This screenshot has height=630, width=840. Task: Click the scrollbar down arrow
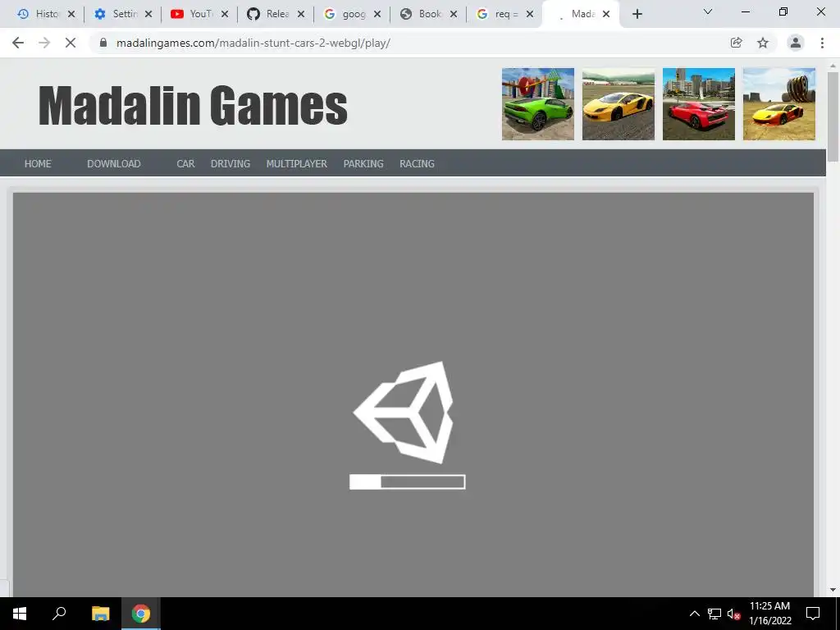pyautogui.click(x=833, y=591)
